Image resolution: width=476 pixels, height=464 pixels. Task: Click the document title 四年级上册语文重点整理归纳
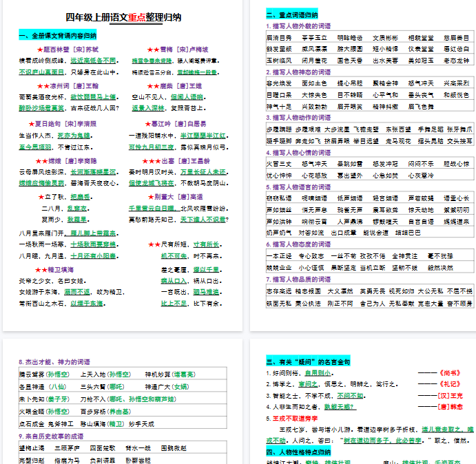tap(123, 17)
